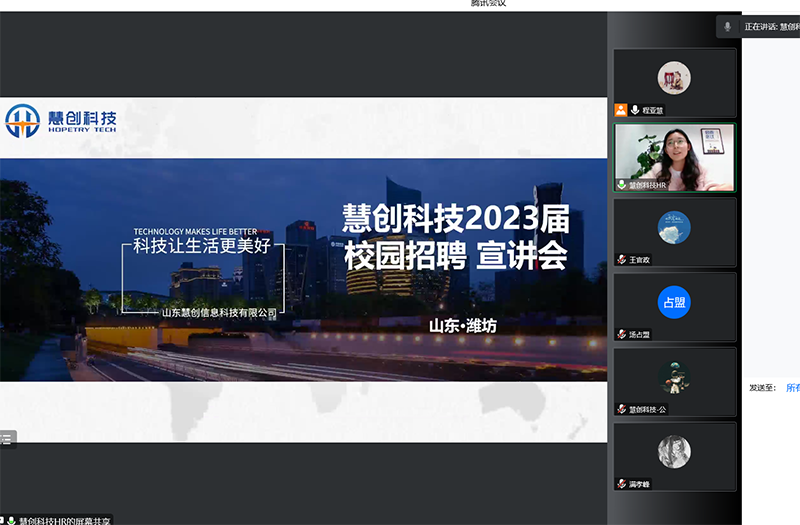Open the list icon at slide's bottom-left edge
This screenshot has height=525, width=800.
tap(6, 438)
